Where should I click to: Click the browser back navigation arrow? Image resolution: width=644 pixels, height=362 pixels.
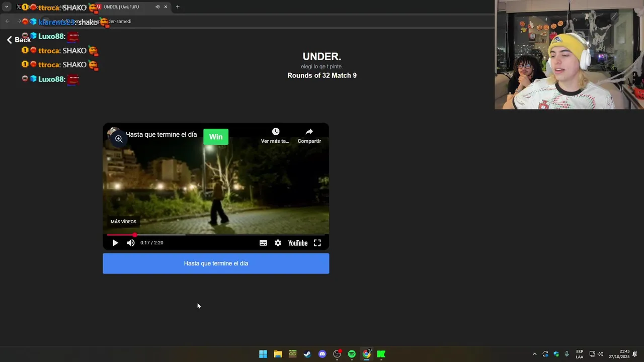[x=7, y=21]
